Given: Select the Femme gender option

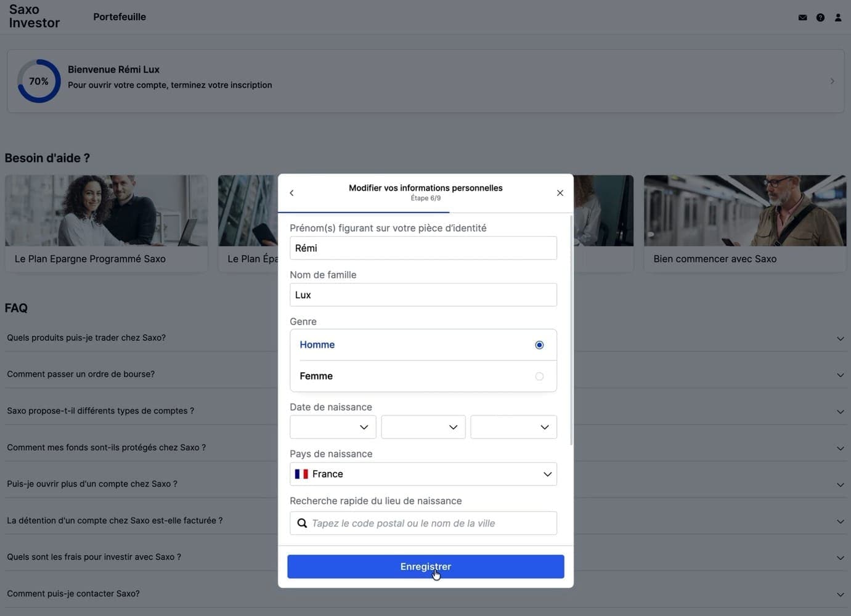Looking at the screenshot, I should [423, 376].
